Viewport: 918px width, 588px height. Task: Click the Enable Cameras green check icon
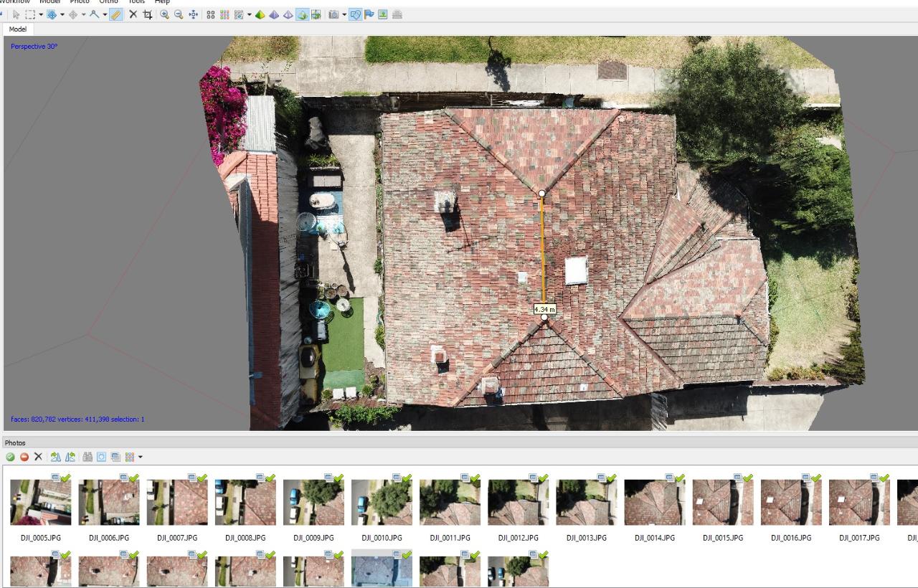click(x=10, y=457)
